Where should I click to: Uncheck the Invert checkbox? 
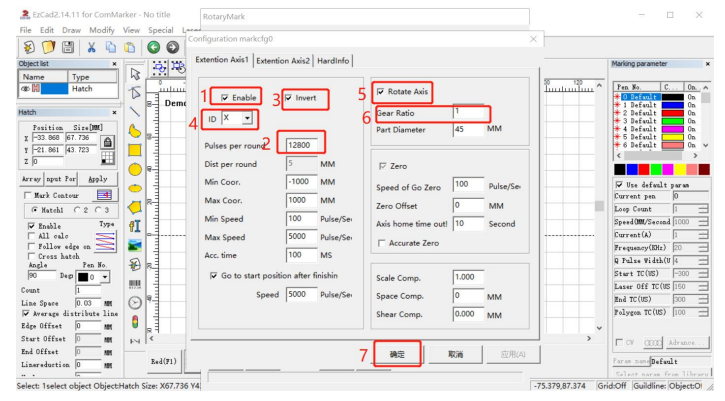(x=290, y=98)
